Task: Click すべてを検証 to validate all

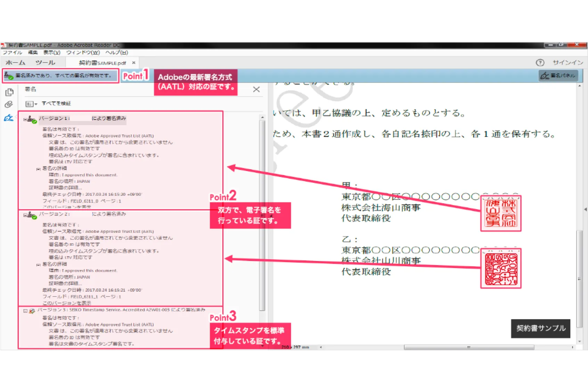Action: pyautogui.click(x=56, y=104)
